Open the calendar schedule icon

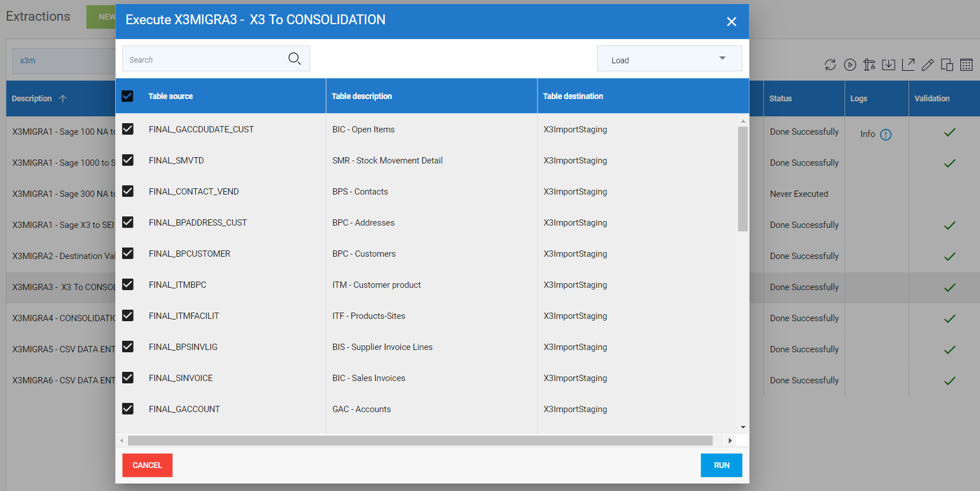966,65
